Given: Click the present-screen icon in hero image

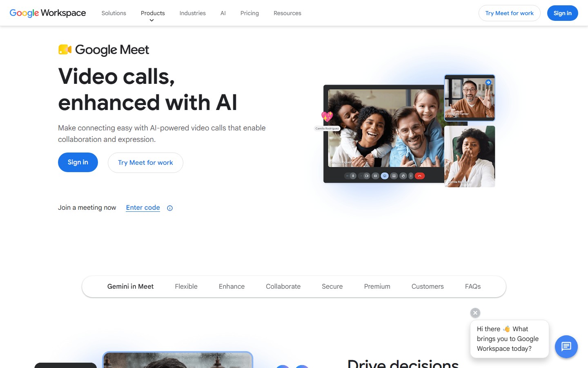Looking at the screenshot, I should point(394,176).
